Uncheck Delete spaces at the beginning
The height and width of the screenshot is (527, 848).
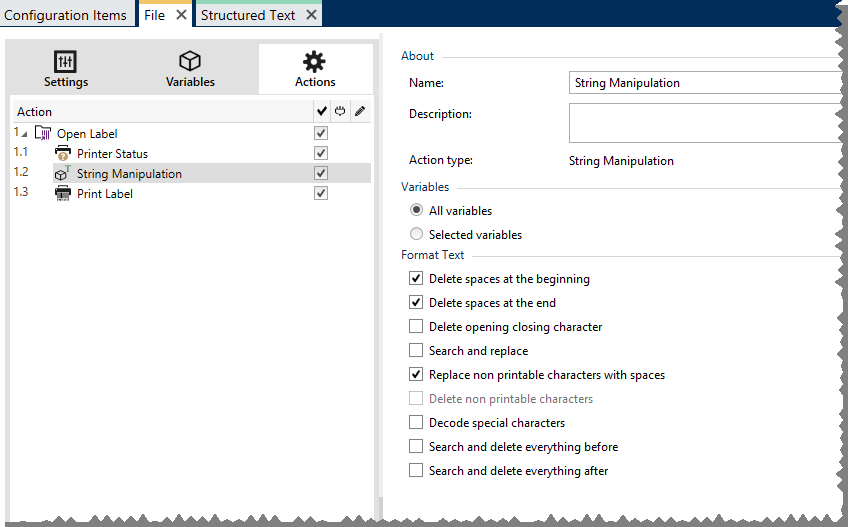tap(416, 279)
